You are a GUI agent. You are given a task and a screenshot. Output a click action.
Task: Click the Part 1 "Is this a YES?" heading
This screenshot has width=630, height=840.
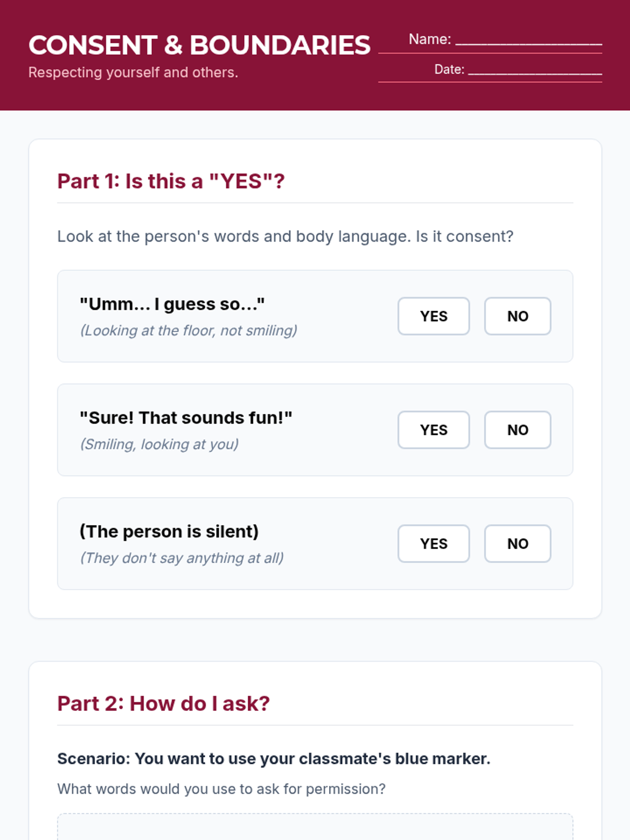point(171,181)
